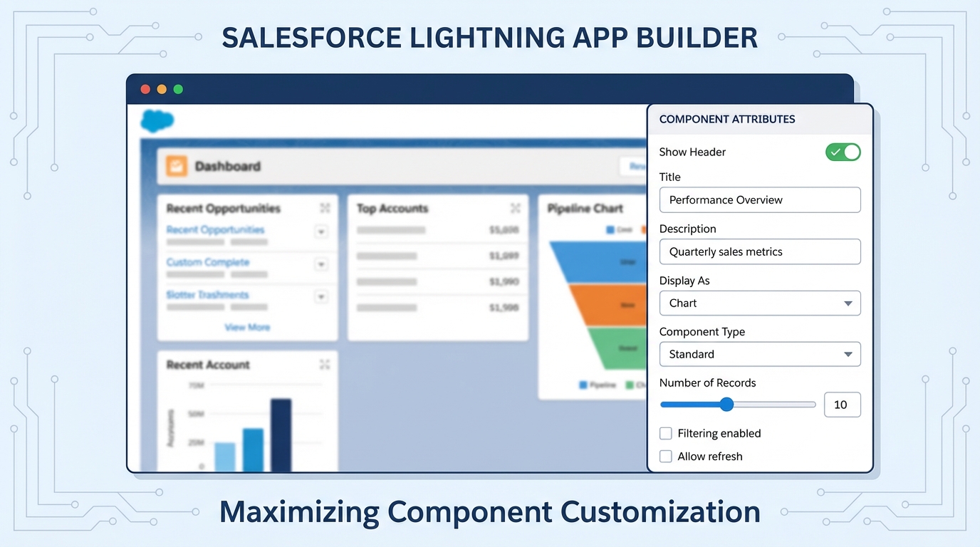The image size is (980, 547).
Task: Toggle off the Show Header switch
Action: pyautogui.click(x=843, y=152)
